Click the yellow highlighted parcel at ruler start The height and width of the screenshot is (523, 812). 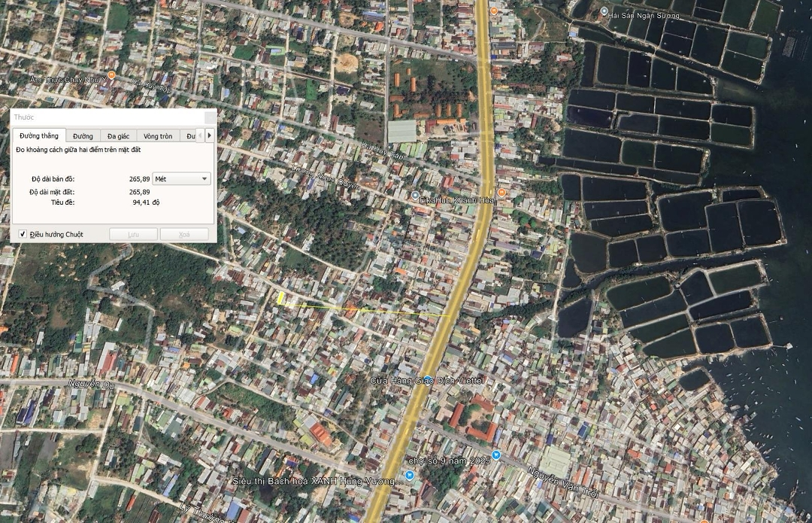point(280,298)
